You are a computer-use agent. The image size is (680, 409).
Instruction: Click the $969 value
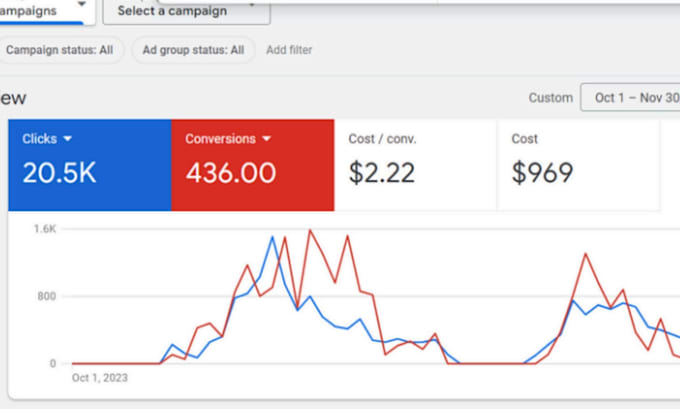tap(542, 173)
